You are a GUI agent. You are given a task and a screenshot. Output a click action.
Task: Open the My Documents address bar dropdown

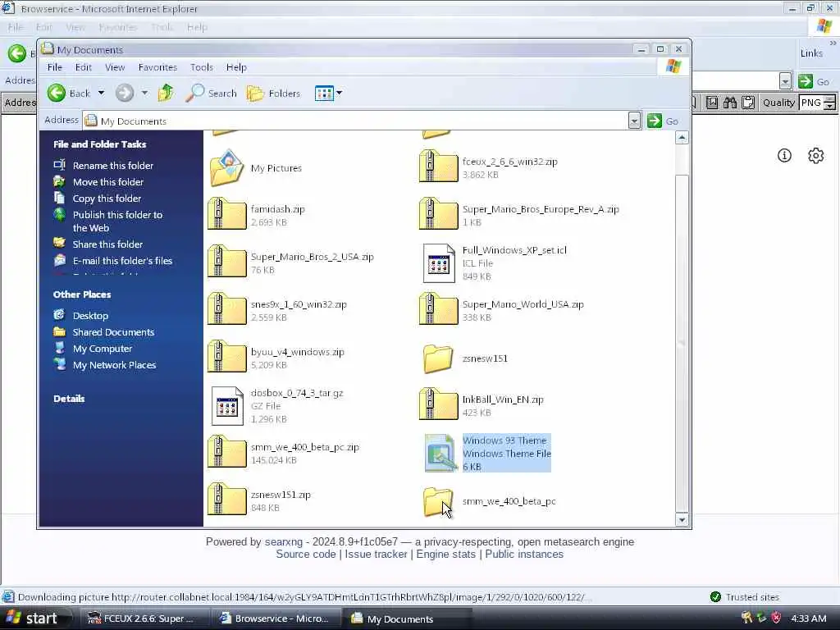[x=634, y=121]
